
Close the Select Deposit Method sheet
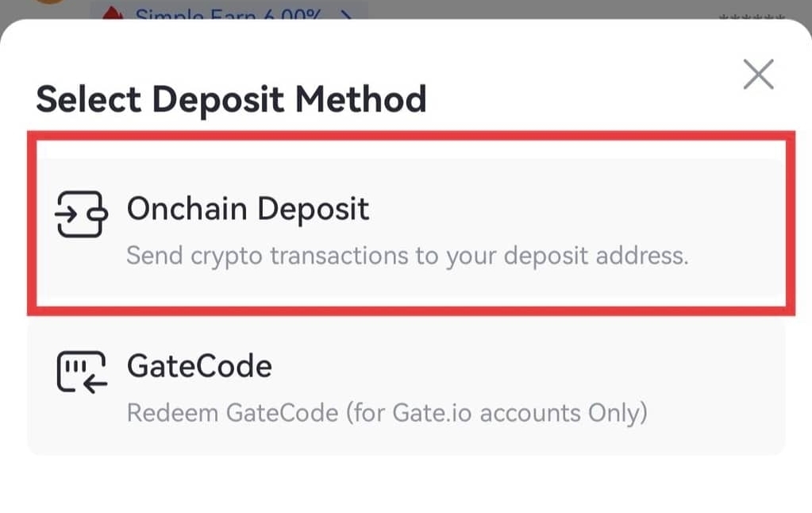click(x=758, y=75)
